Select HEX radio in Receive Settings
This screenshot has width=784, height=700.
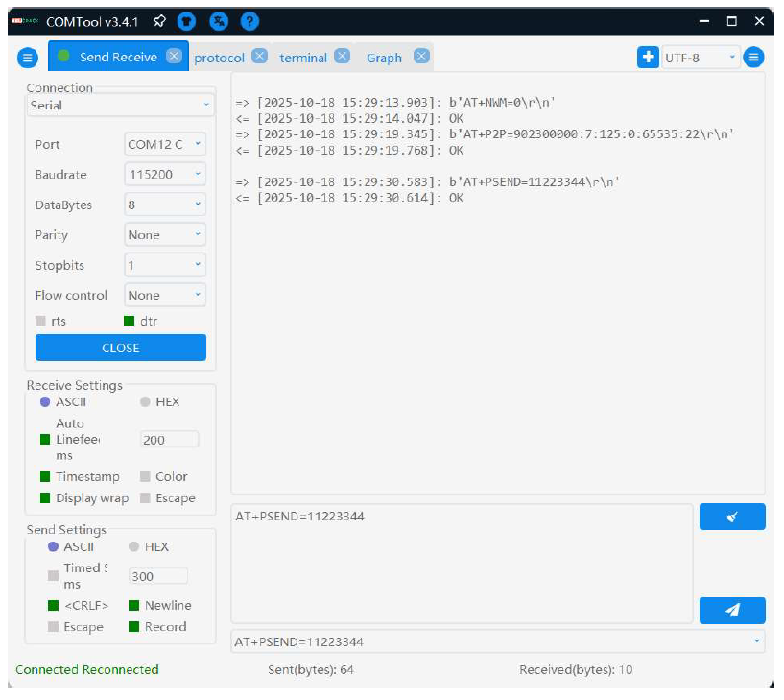pos(146,401)
